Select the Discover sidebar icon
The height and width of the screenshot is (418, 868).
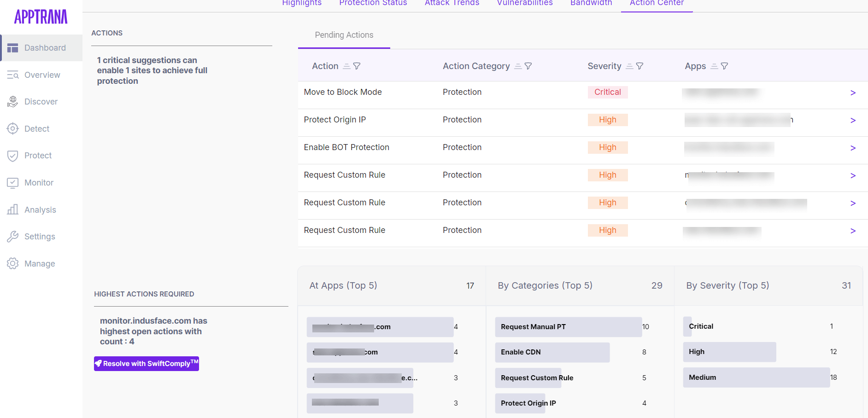[x=12, y=101]
